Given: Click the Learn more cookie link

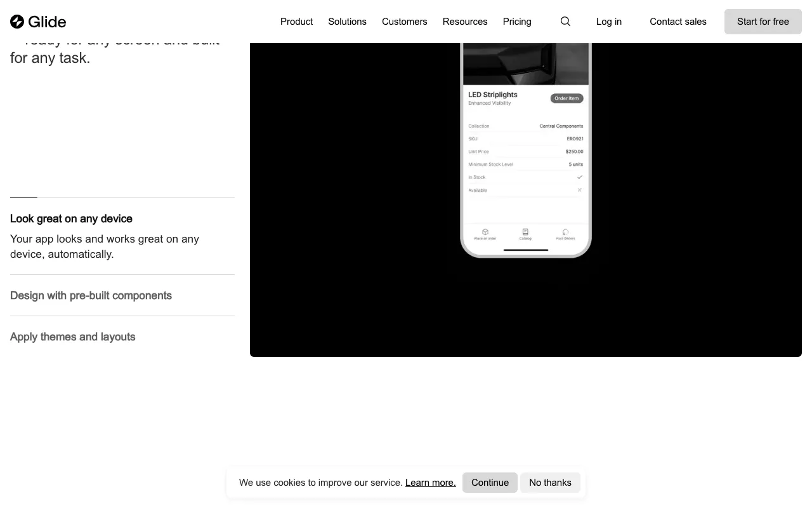Looking at the screenshot, I should click(x=430, y=483).
